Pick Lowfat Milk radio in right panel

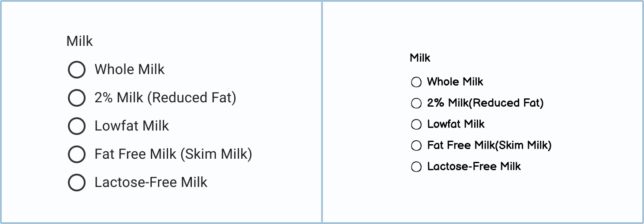click(x=416, y=124)
